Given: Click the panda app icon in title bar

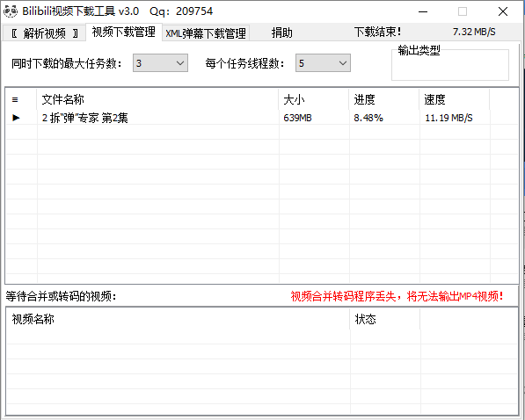Looking at the screenshot, I should [x=10, y=11].
